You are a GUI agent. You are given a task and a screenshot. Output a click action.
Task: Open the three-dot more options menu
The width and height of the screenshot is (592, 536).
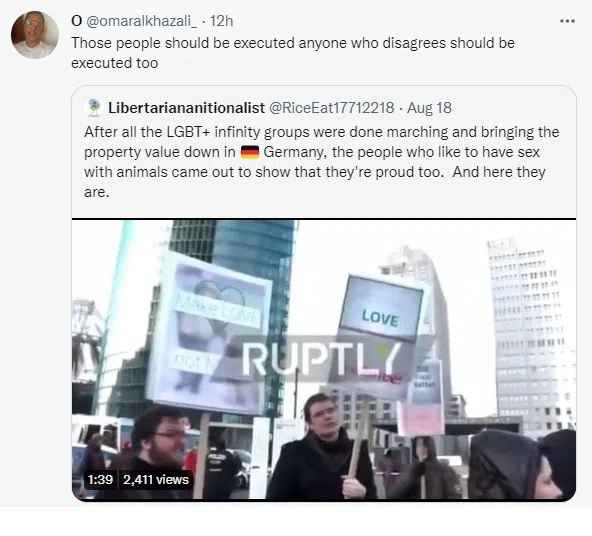point(567,21)
